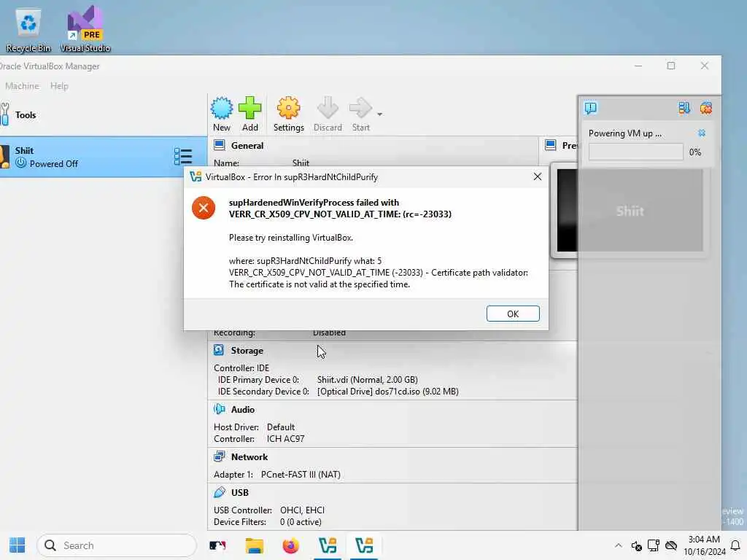Click the OHCI, EHCI controller value
Image resolution: width=747 pixels, height=560 pixels.
click(302, 510)
